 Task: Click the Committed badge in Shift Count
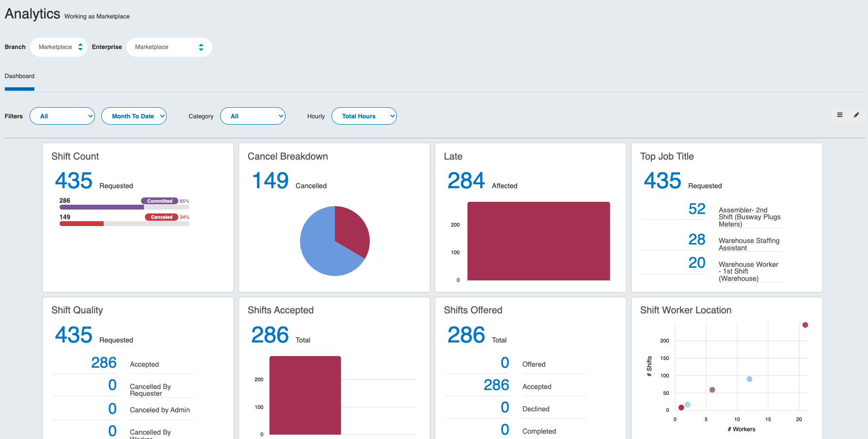[x=159, y=201]
